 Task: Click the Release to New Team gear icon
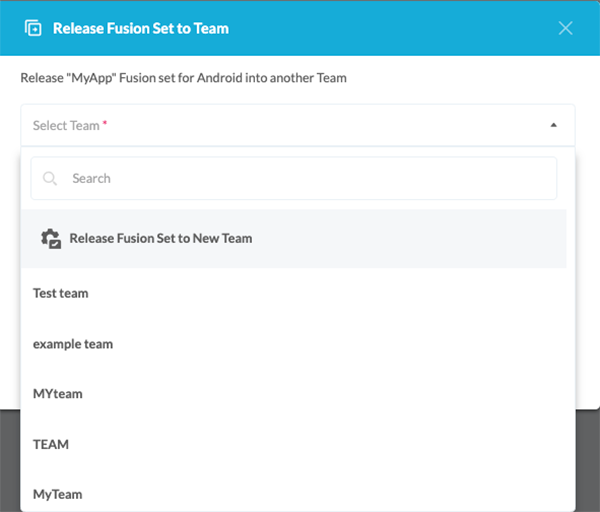tap(51, 238)
